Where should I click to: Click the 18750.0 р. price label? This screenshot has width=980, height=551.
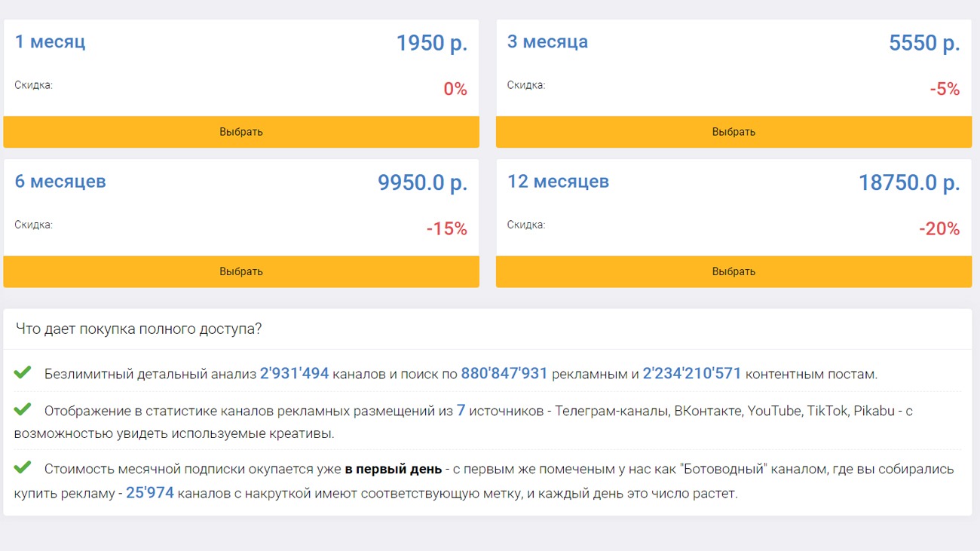[909, 183]
